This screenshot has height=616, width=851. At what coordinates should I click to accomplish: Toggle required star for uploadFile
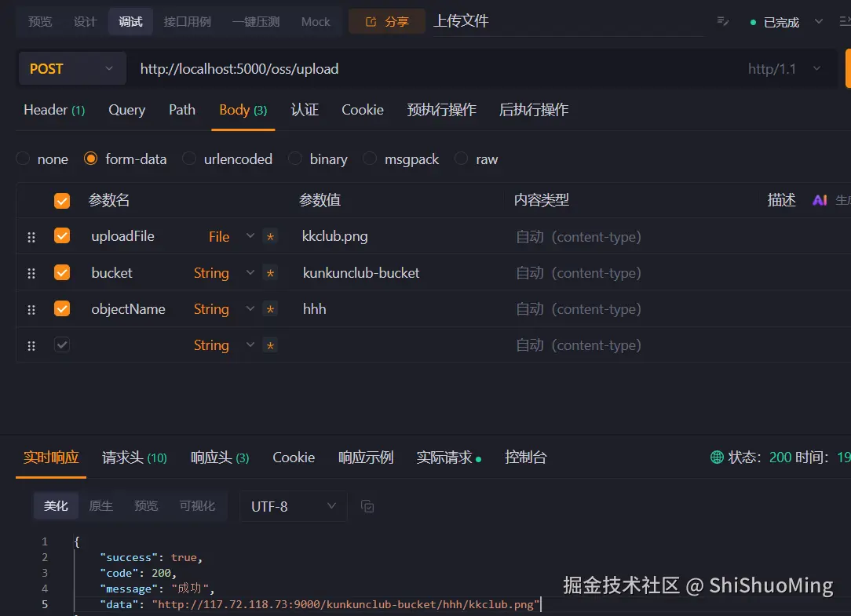[270, 237]
